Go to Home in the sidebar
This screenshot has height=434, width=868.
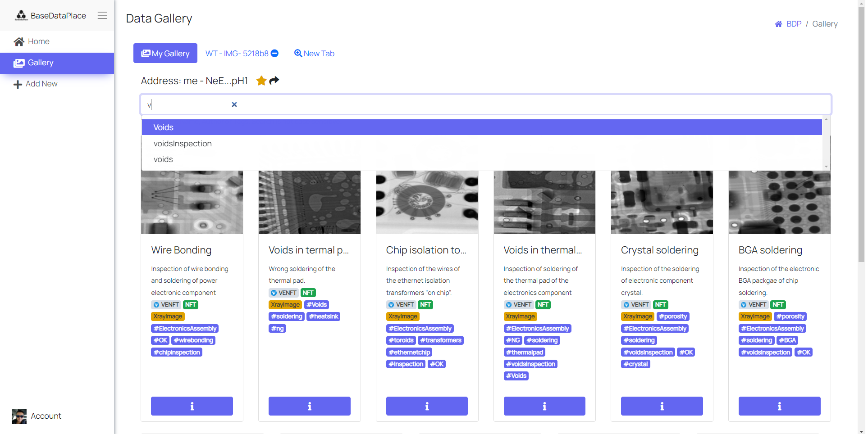click(x=38, y=41)
